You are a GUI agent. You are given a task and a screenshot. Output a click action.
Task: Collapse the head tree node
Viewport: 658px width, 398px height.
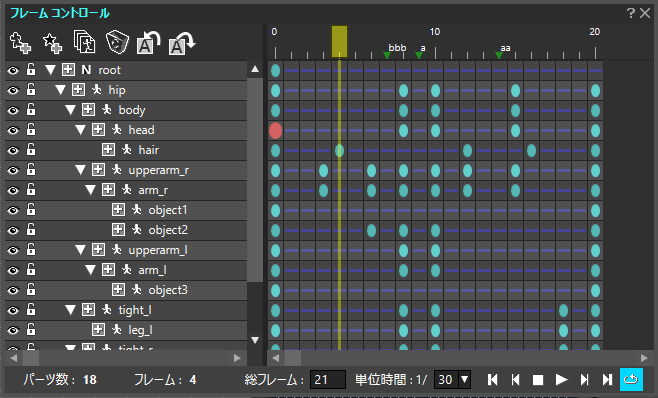click(81, 130)
